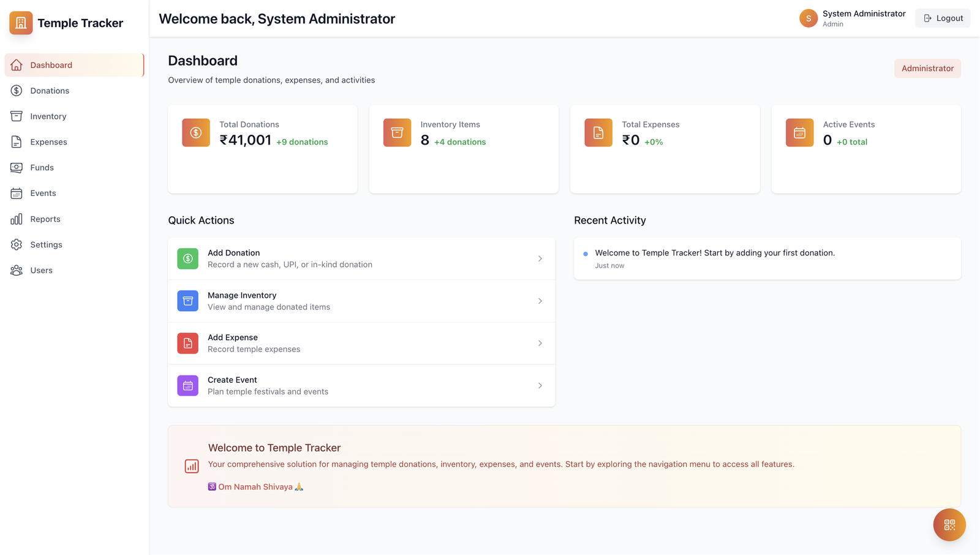Click the welcome message in Recent Activity
The width and height of the screenshot is (980, 555).
tap(714, 253)
